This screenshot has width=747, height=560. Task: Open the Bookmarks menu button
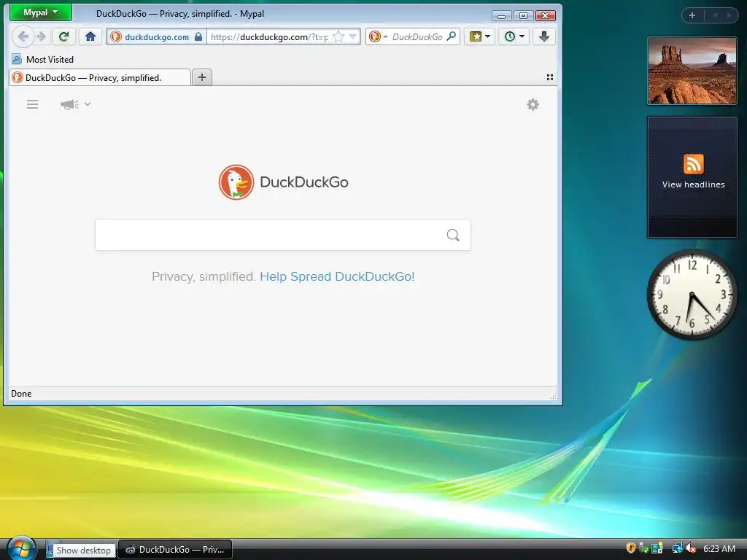click(x=480, y=36)
